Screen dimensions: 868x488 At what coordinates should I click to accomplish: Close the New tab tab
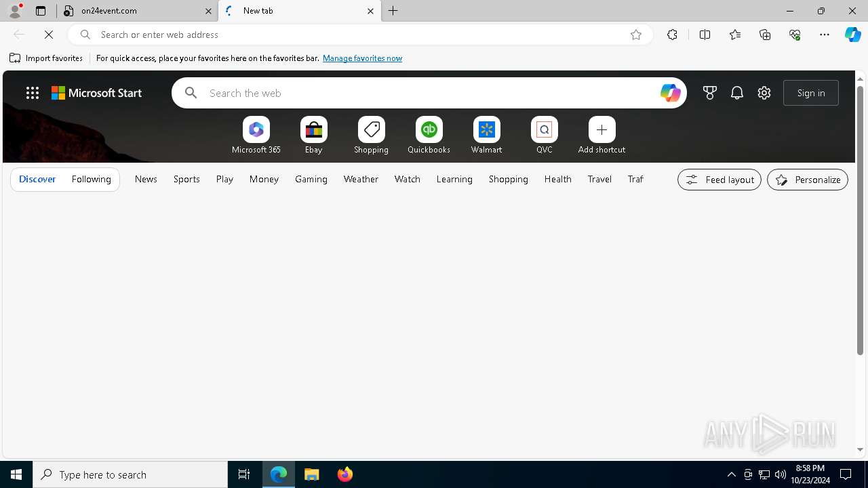pos(370,11)
